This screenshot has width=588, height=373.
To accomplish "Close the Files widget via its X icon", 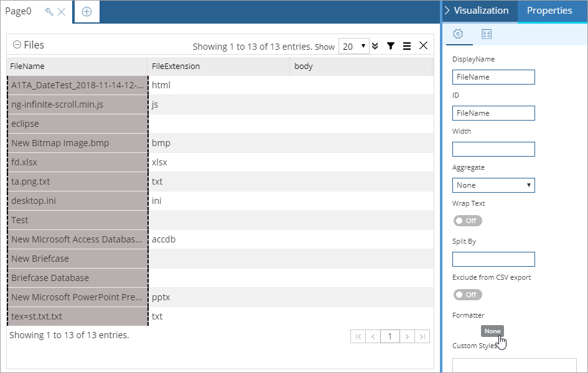I will 422,45.
